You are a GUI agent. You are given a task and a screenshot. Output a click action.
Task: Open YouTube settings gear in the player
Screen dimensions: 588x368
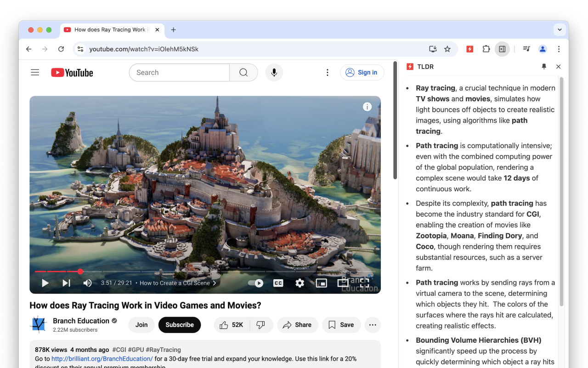300,283
